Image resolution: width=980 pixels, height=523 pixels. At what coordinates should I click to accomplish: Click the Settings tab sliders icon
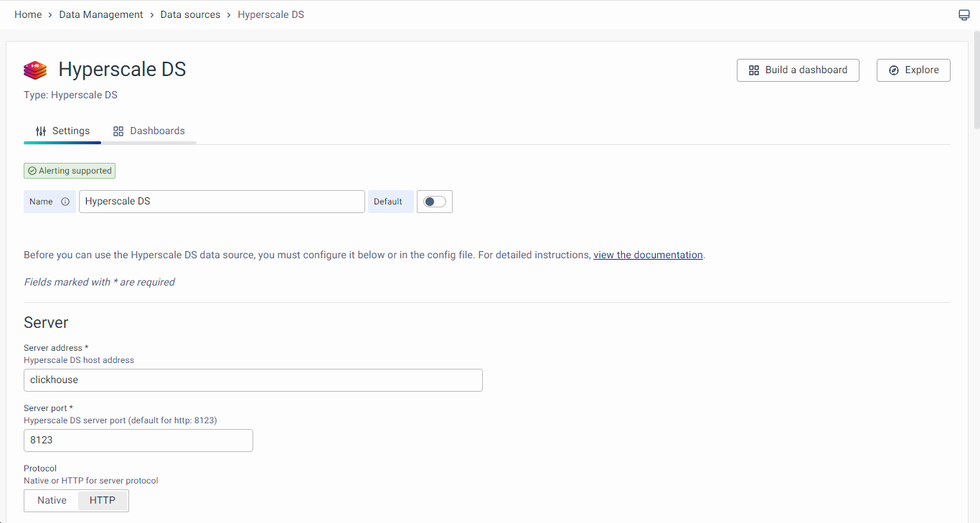[41, 131]
